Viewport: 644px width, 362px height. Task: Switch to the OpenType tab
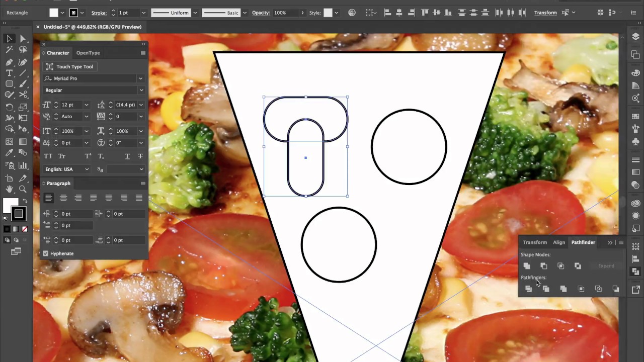88,53
